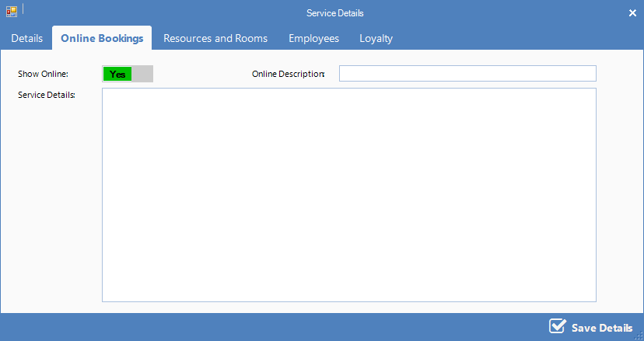
Task: Click inside the large Service Details text area
Action: click(348, 194)
